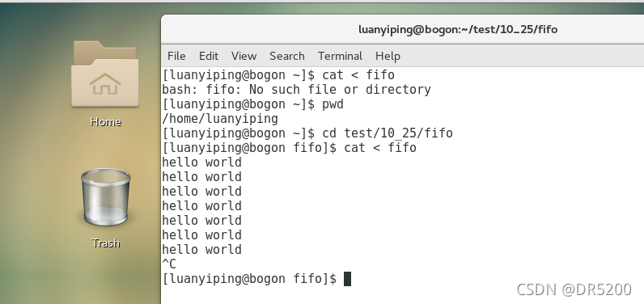Click the ^C interrupt line
The width and height of the screenshot is (644, 304).
coord(169,264)
